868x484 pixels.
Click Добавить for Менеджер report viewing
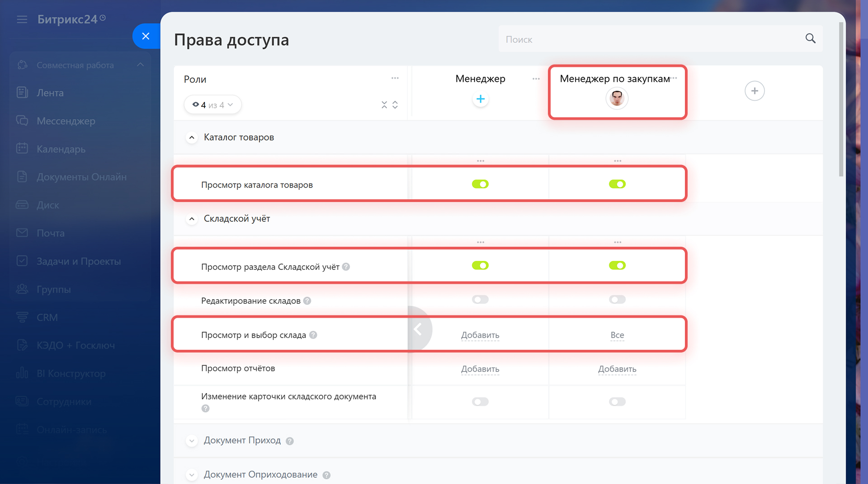480,369
